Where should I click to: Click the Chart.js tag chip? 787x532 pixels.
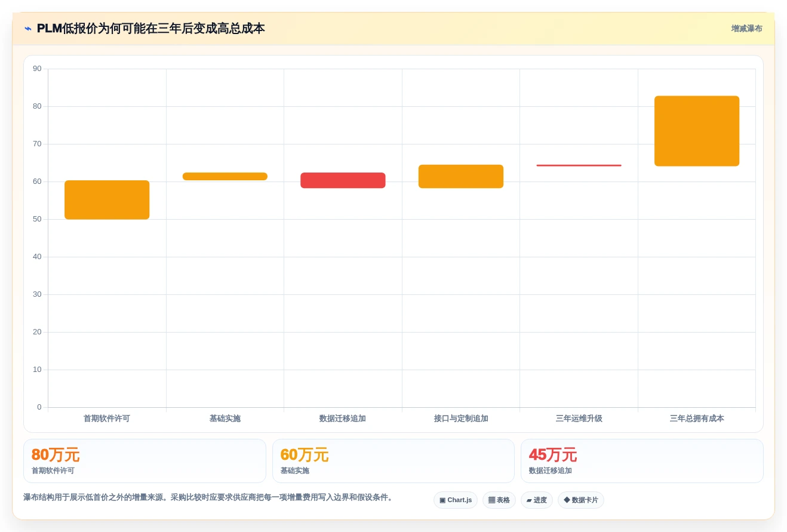click(456, 500)
